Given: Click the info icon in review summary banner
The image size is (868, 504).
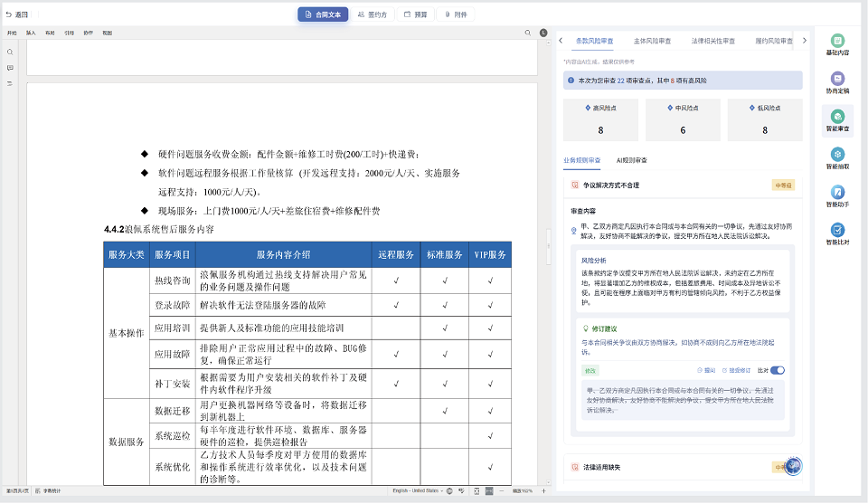Looking at the screenshot, I should pyautogui.click(x=571, y=81).
